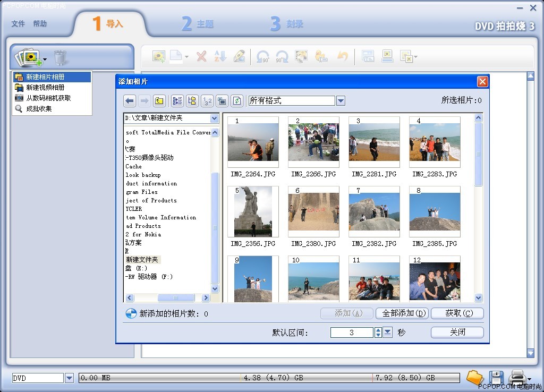Select the IMG_2264.JPG thumbnail

click(253, 142)
